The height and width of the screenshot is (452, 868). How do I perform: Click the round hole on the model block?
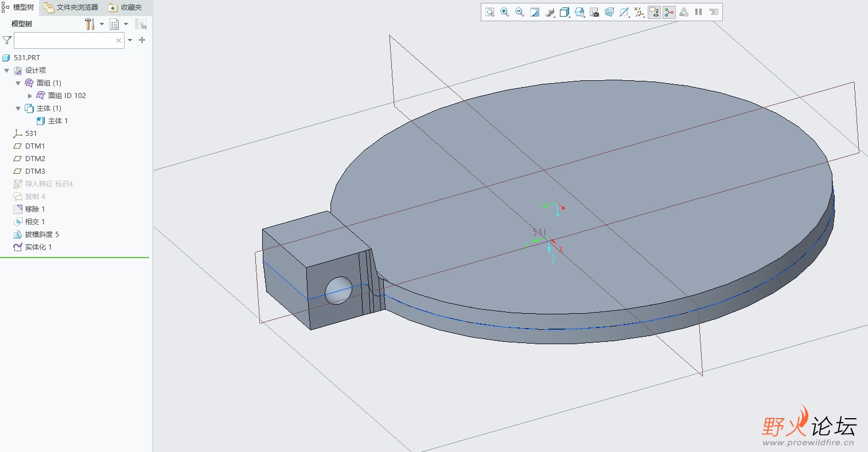coord(338,290)
